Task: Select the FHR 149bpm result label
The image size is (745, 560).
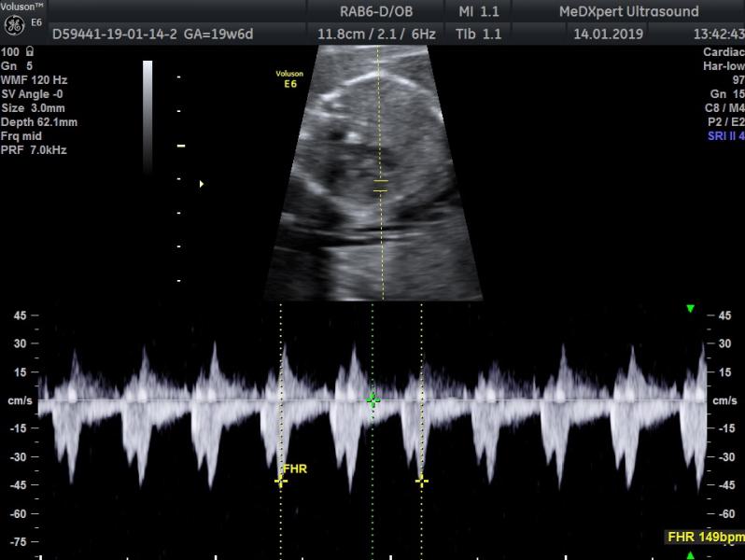Action: (705, 538)
